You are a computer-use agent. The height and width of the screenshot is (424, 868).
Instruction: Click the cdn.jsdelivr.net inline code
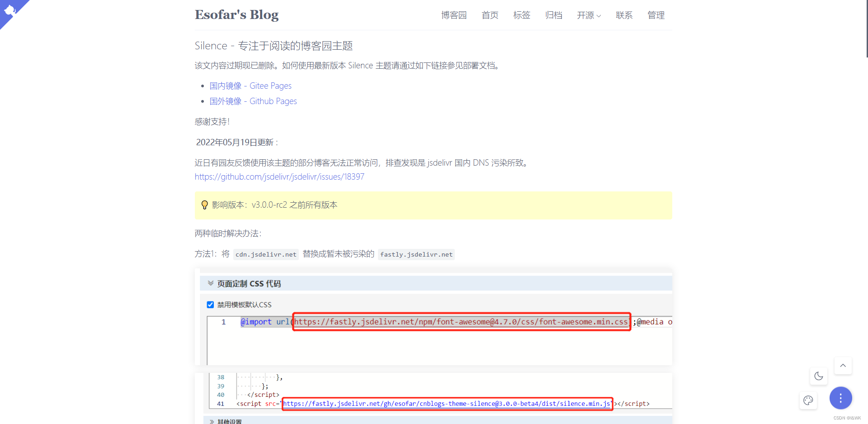(266, 254)
